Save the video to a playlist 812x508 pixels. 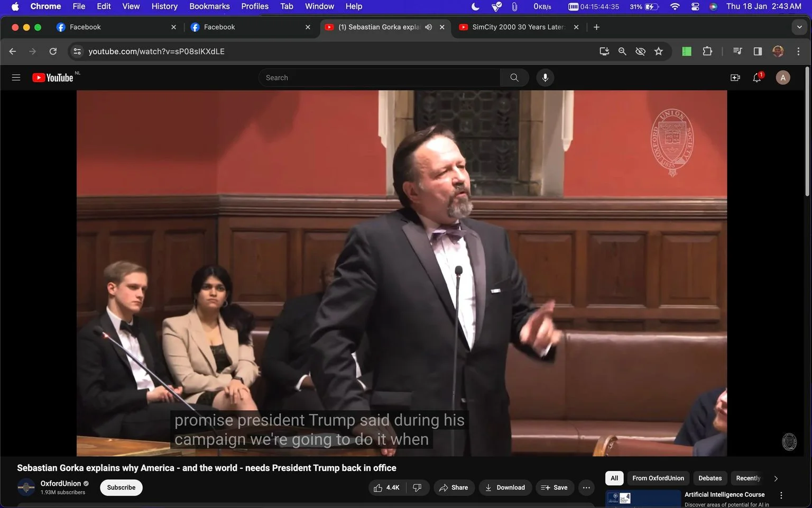point(555,488)
